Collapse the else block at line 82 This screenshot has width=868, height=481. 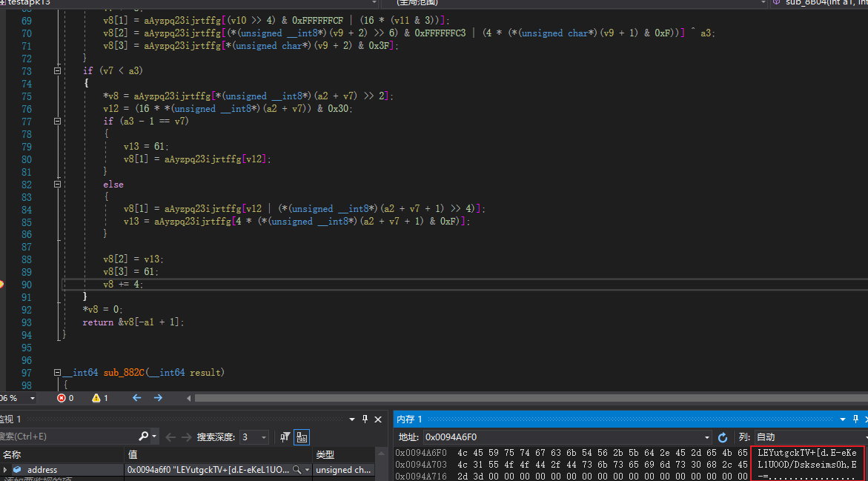coord(57,185)
